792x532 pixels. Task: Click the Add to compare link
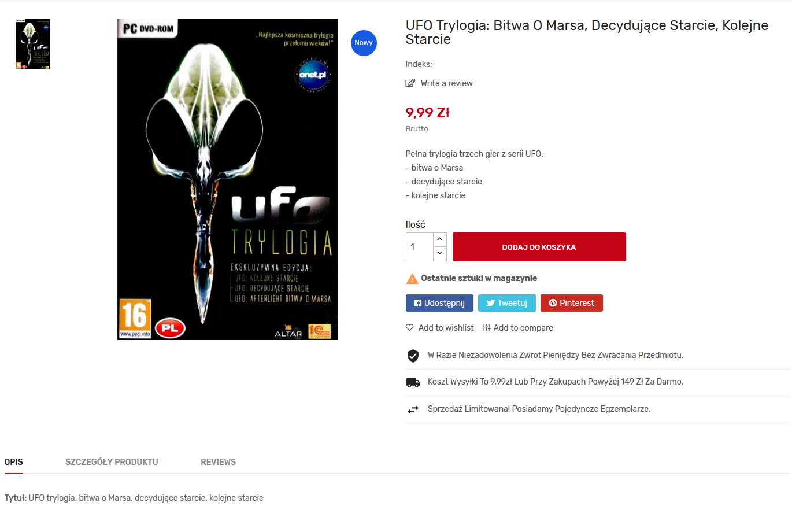click(x=523, y=328)
